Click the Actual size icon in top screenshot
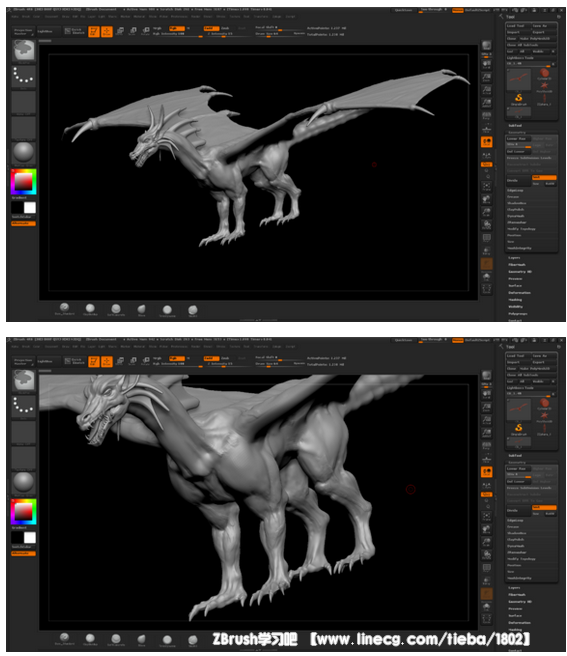 click(x=486, y=90)
